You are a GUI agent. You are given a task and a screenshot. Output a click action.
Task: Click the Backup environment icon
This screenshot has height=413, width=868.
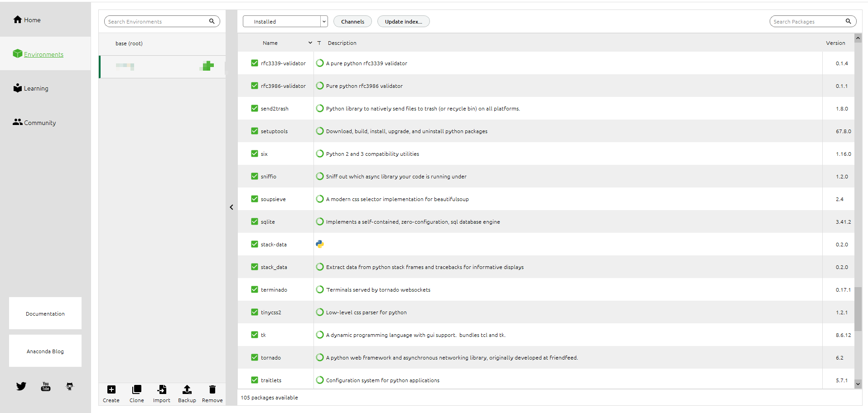(187, 390)
